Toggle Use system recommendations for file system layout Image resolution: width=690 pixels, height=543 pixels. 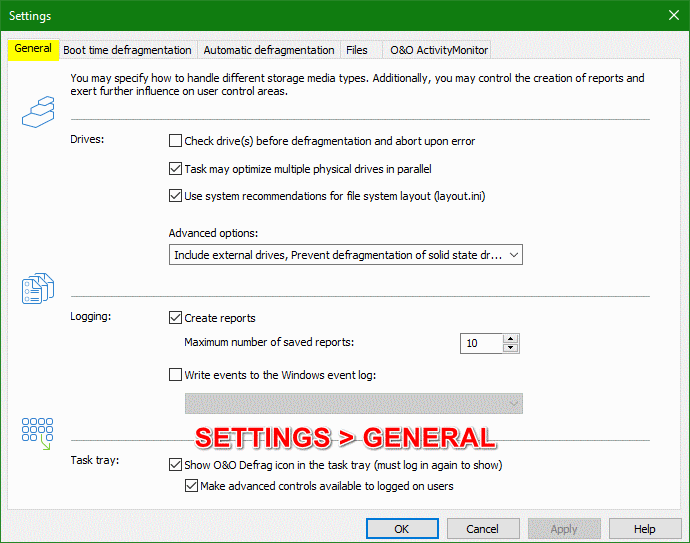pos(175,195)
